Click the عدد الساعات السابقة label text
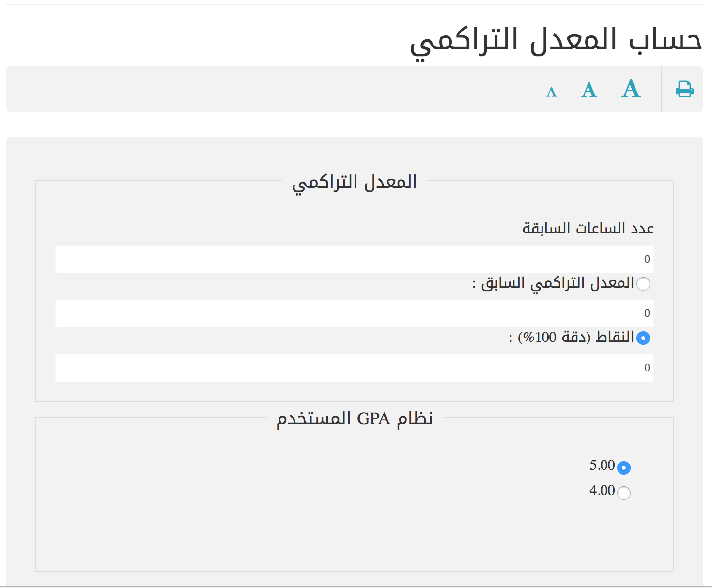712x588 pixels. coord(588,228)
